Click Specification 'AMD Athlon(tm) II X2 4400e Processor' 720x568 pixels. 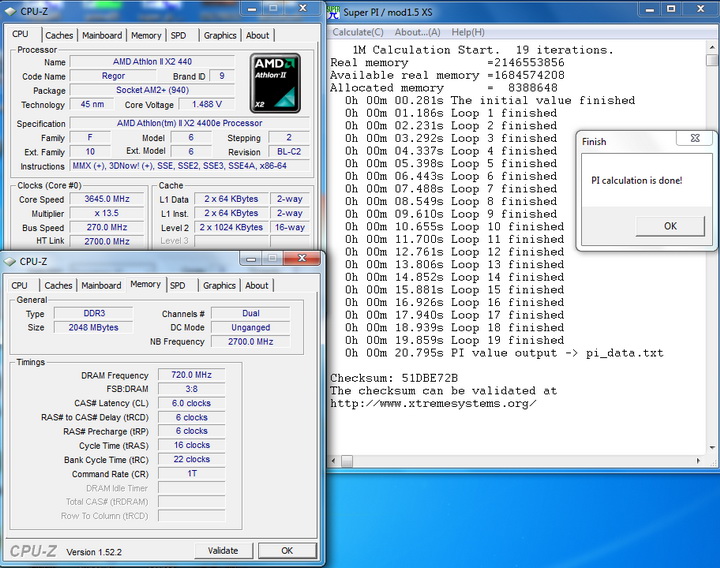(x=190, y=123)
